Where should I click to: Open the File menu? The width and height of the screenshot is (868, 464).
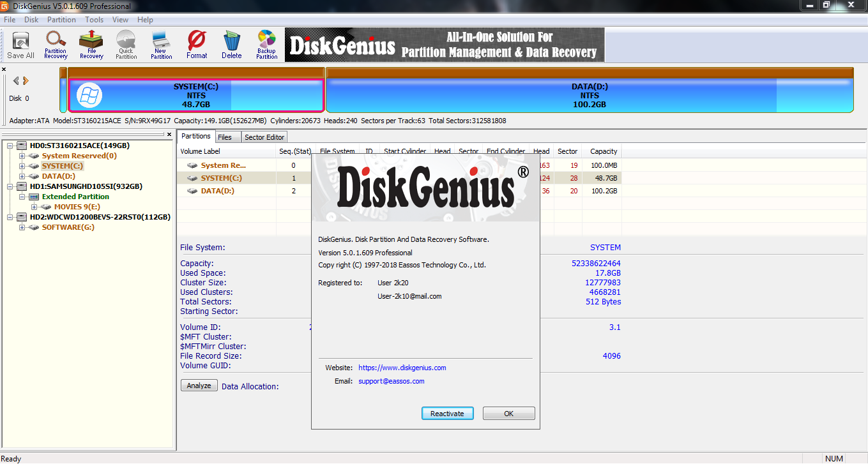tap(10, 20)
